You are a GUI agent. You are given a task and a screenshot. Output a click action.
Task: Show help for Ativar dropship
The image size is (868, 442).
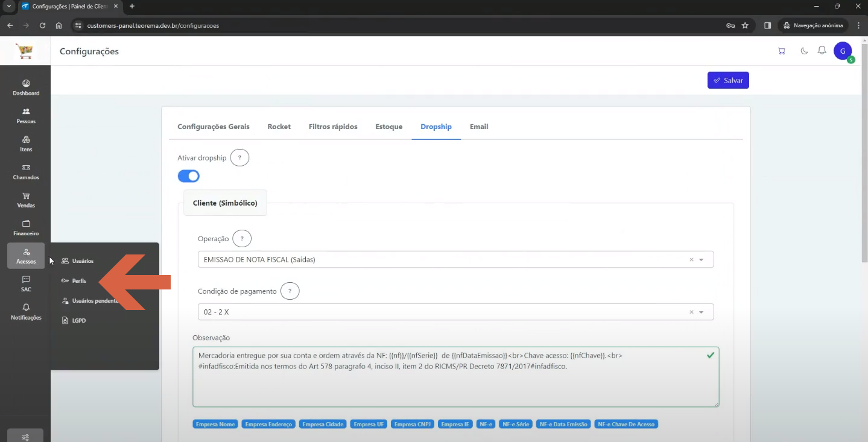239,158
